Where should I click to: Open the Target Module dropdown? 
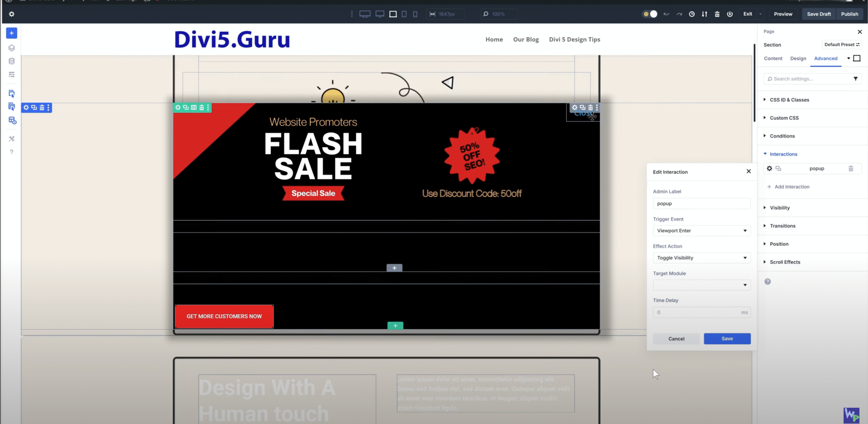pos(702,285)
